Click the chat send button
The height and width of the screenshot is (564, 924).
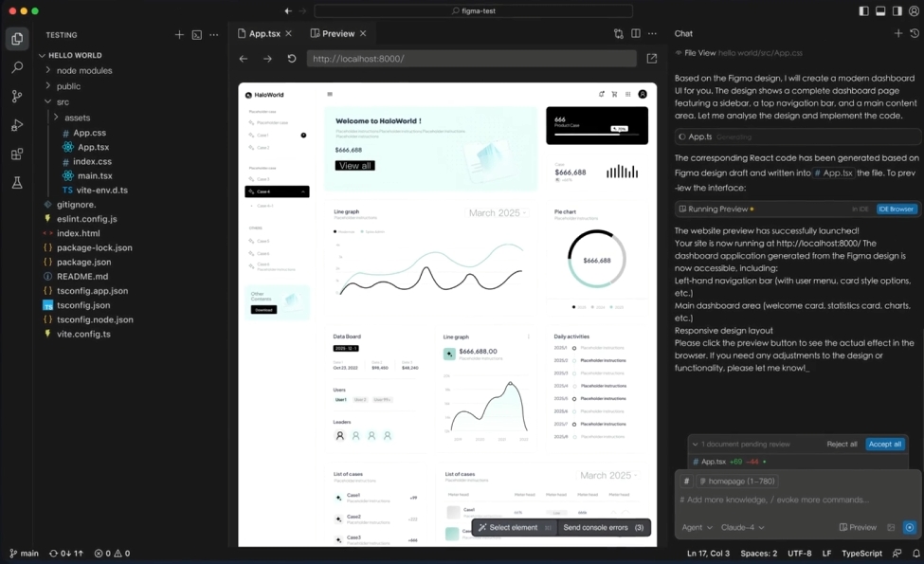coord(910,527)
